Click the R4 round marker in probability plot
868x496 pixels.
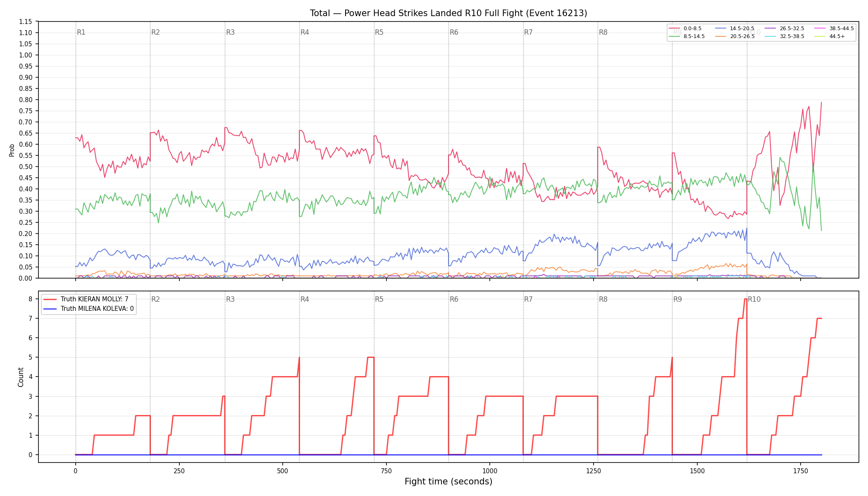tap(305, 32)
